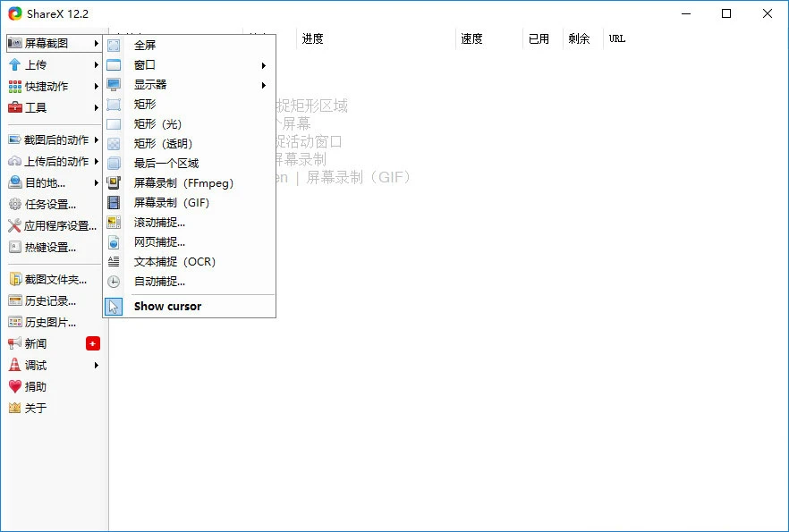Click the ShareX logo in title bar
The width and height of the screenshot is (789, 532).
(x=15, y=13)
